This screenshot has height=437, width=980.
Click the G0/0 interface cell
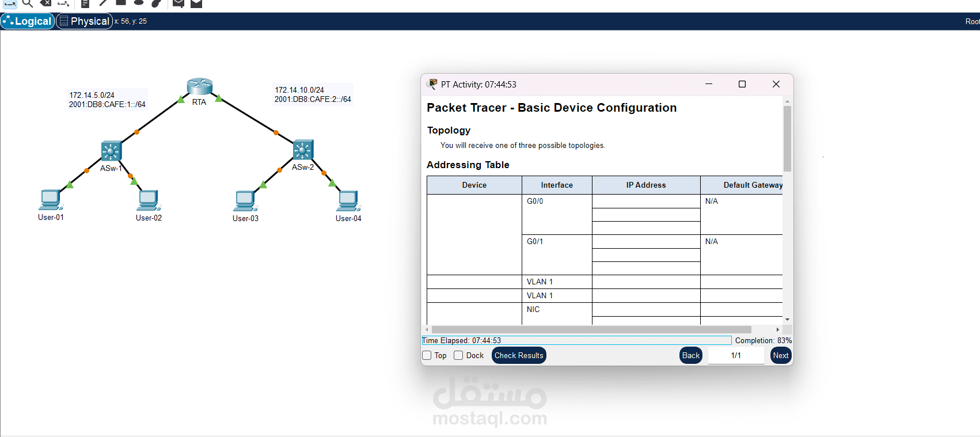[x=557, y=214]
